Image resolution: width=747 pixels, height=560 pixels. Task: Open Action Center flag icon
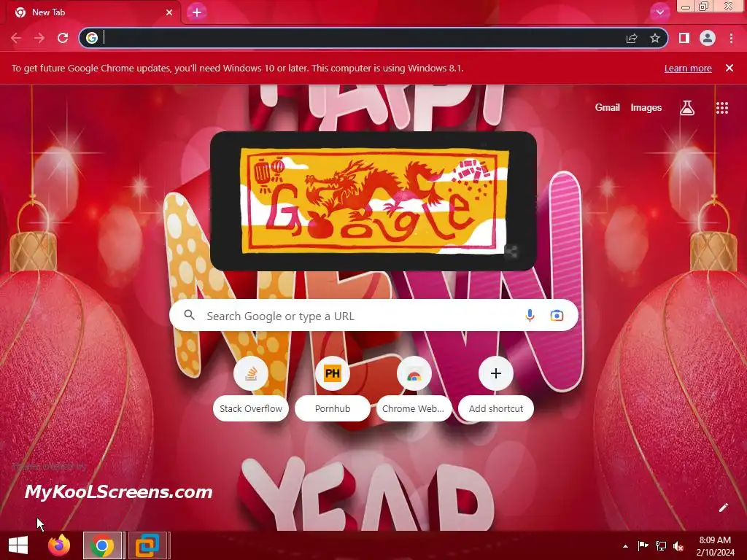[x=643, y=546]
